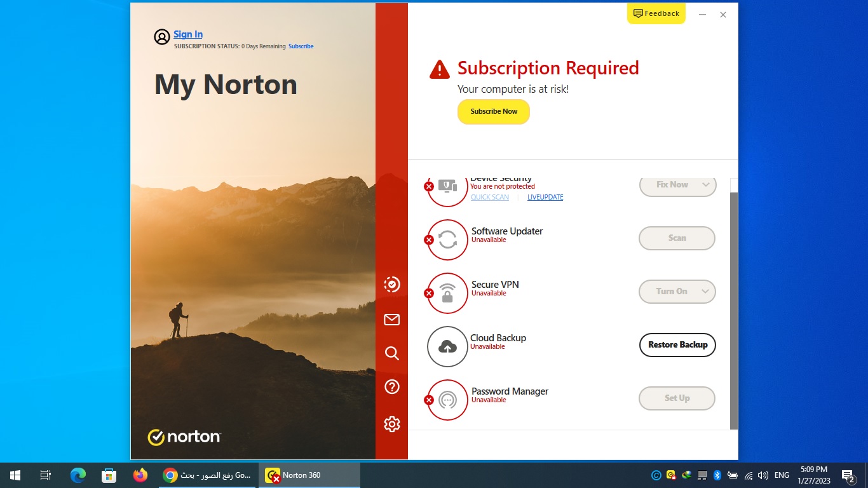868x488 pixels.
Task: Click the QUICK SCAN link
Action: pyautogui.click(x=490, y=197)
